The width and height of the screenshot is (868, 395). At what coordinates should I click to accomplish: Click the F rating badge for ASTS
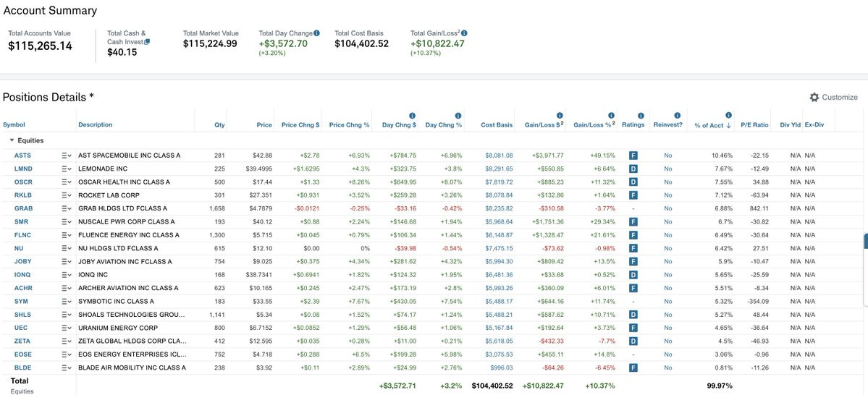(x=633, y=156)
